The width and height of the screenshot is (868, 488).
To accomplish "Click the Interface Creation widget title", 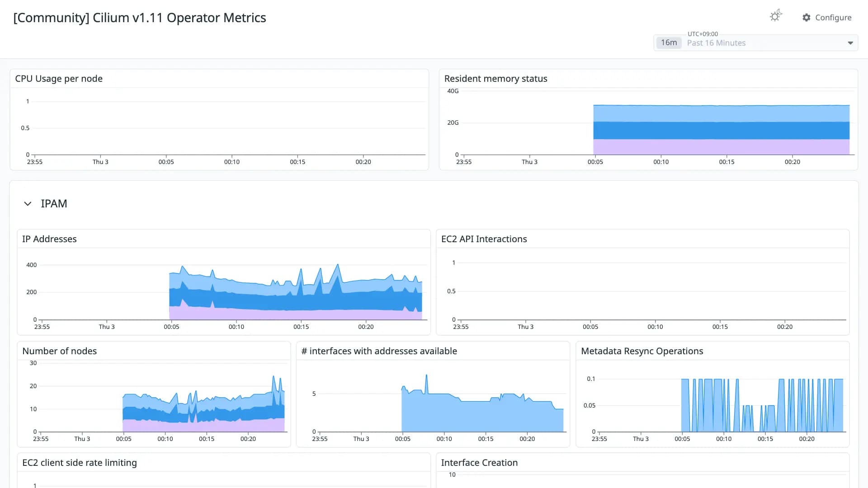I will [x=479, y=463].
